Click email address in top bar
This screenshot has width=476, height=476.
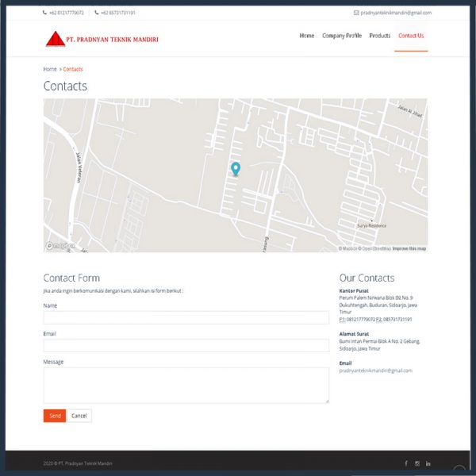click(x=396, y=13)
